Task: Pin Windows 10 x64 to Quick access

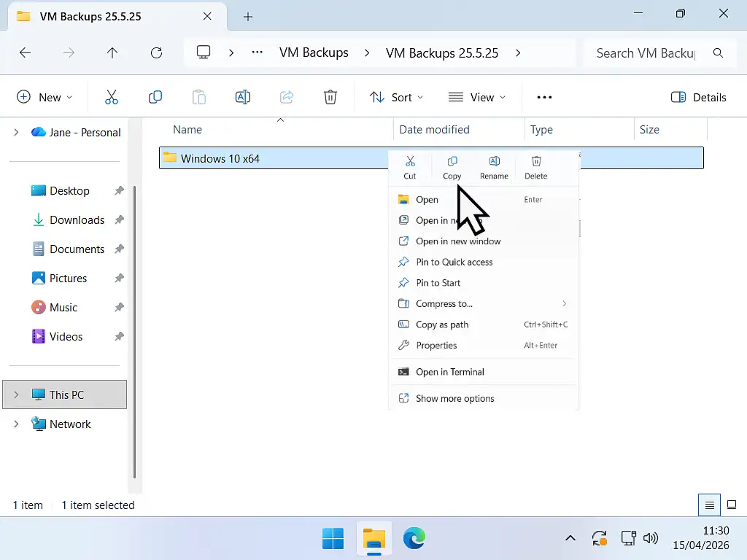Action: [453, 262]
